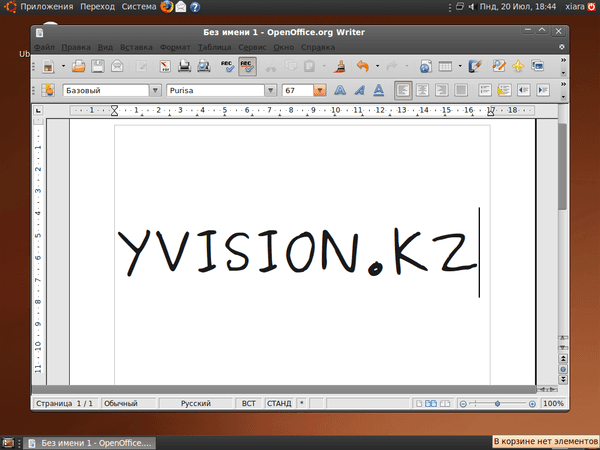Open the Сервис menu
Viewport: 600px width, 450px height.
click(x=252, y=47)
